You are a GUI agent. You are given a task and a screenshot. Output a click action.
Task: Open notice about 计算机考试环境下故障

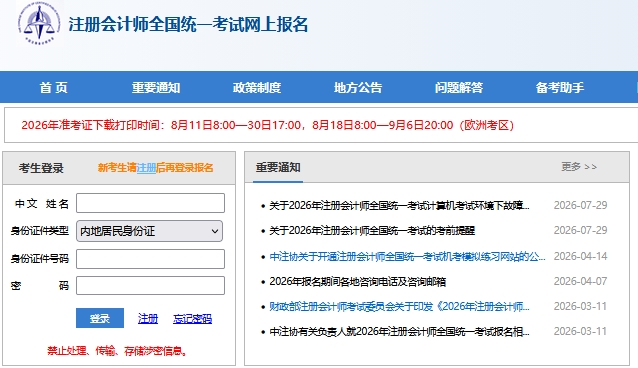tap(399, 206)
